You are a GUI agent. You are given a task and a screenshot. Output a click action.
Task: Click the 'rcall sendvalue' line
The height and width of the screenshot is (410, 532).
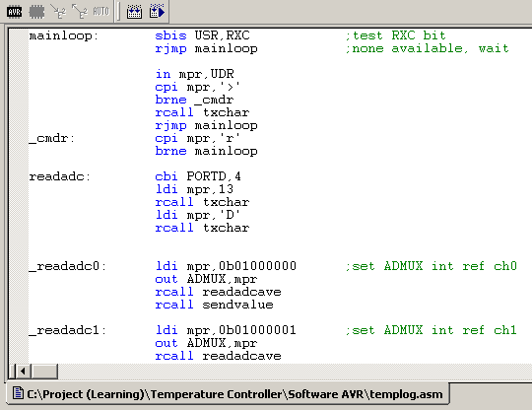tap(214, 305)
